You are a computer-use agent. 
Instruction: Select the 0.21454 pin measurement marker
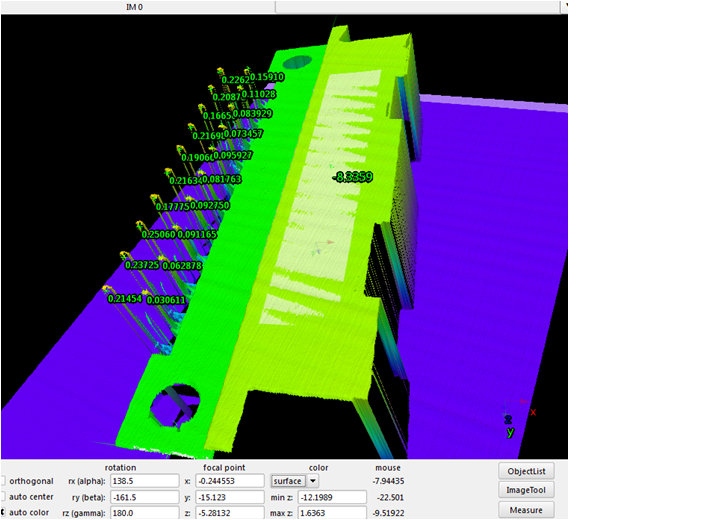pyautogui.click(x=124, y=299)
